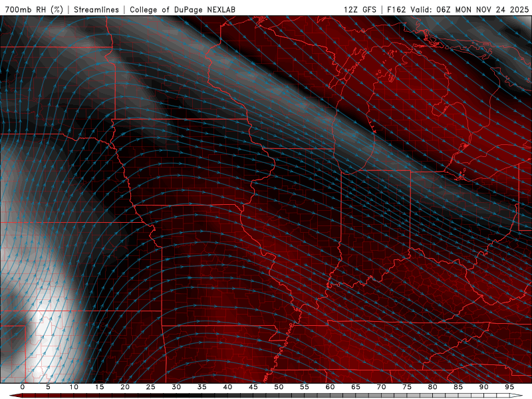
Task: Click the '50' value on color scale
Action: coord(279,387)
